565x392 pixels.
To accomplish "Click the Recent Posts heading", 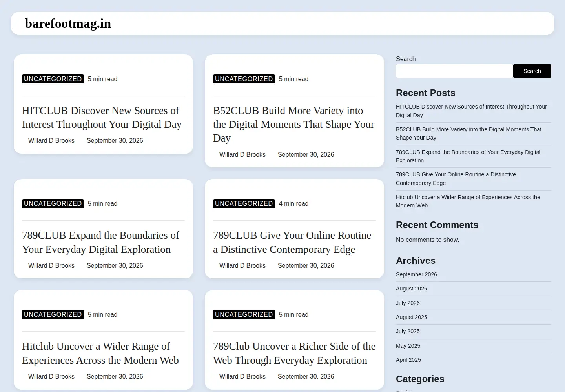I will coord(426,93).
